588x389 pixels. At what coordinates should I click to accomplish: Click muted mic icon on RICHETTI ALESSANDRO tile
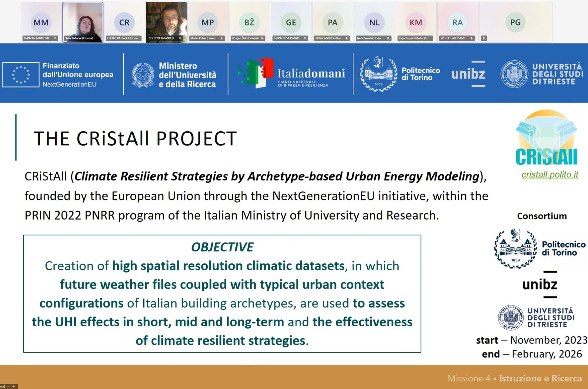tap(472, 38)
